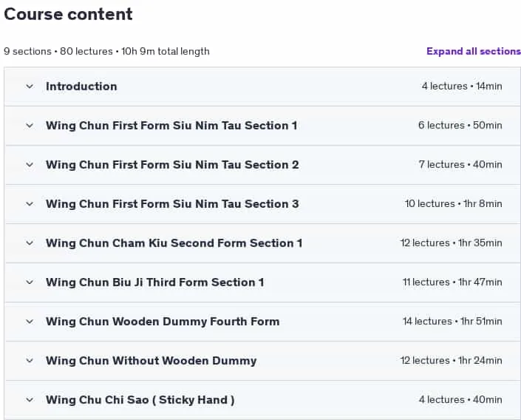Screen dimensions: 521x420
Task: Select Wing Chun First Form Siu Nim Tau Section 3
Action: pyautogui.click(x=172, y=204)
